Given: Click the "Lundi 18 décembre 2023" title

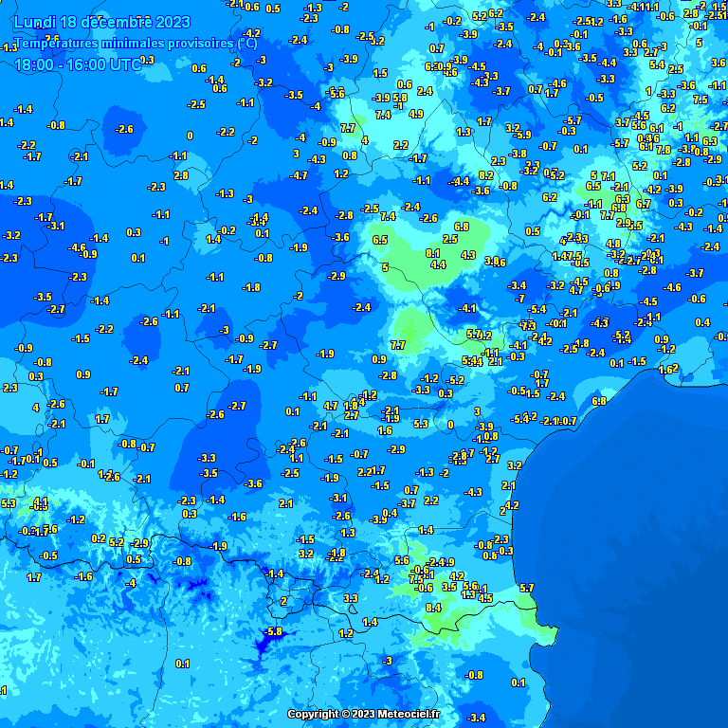Looking at the screenshot, I should click(x=102, y=22).
